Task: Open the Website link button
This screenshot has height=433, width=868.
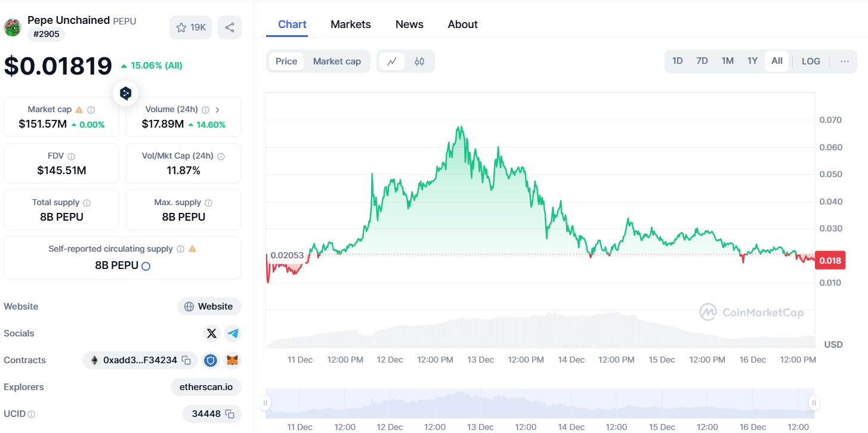Action: pyautogui.click(x=209, y=307)
